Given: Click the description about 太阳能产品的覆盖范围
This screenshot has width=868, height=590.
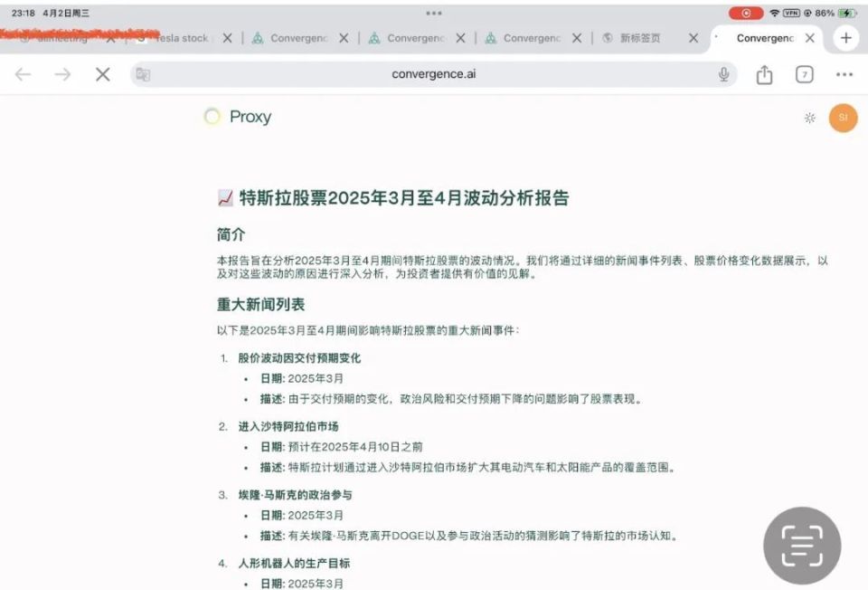Looking at the screenshot, I should [x=467, y=468].
